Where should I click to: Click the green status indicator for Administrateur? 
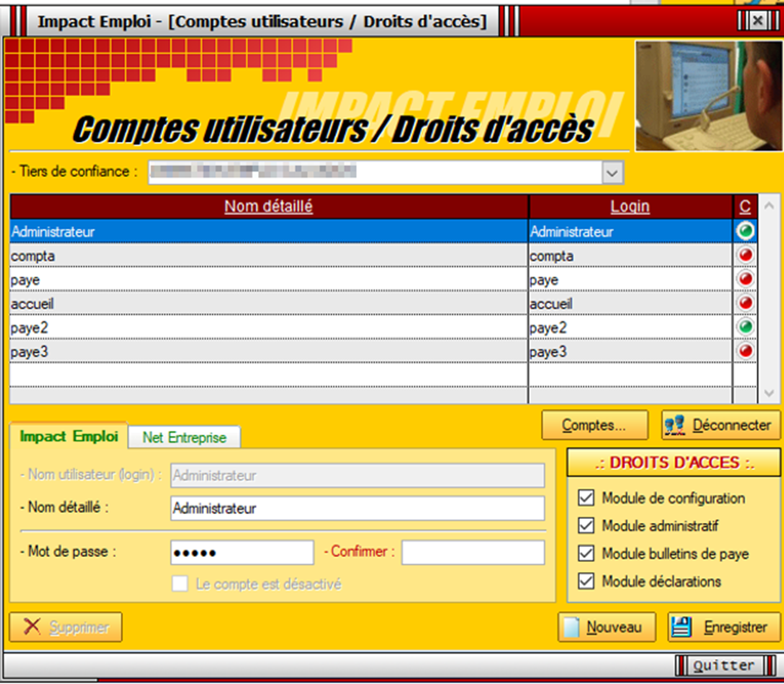click(745, 231)
